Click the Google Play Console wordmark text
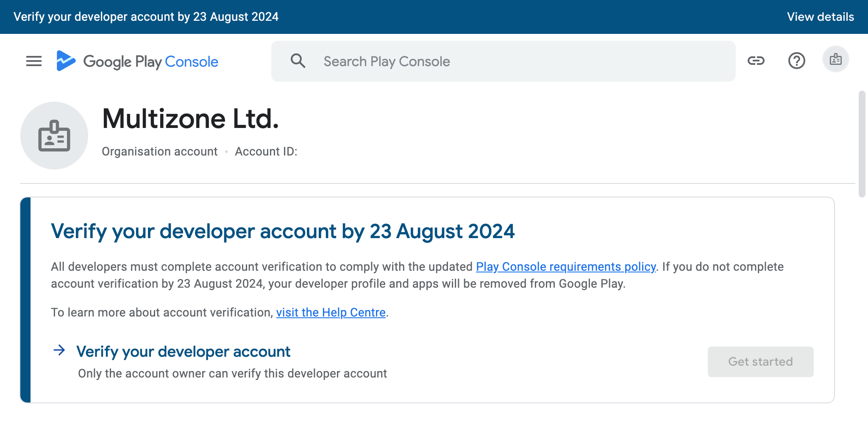Screen dimensions: 868x422 [x=151, y=62]
